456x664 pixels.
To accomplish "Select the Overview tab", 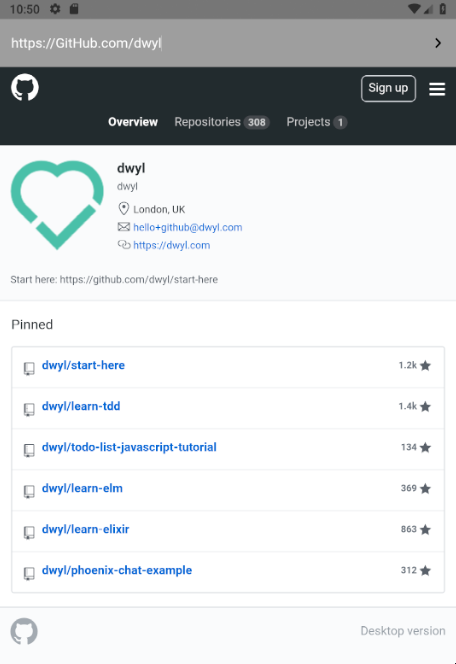I will click(x=133, y=122).
